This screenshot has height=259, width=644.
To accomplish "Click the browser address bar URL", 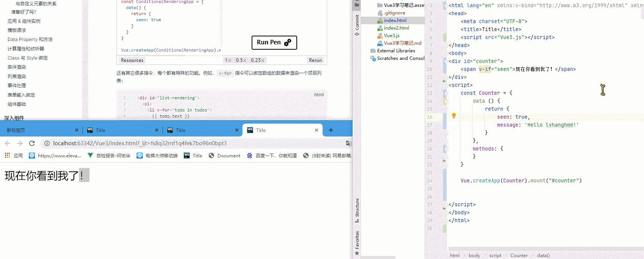I will 140,143.
